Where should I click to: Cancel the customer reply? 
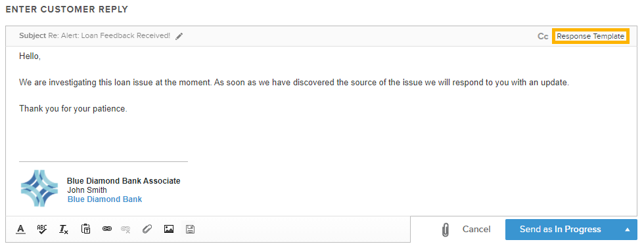(476, 229)
